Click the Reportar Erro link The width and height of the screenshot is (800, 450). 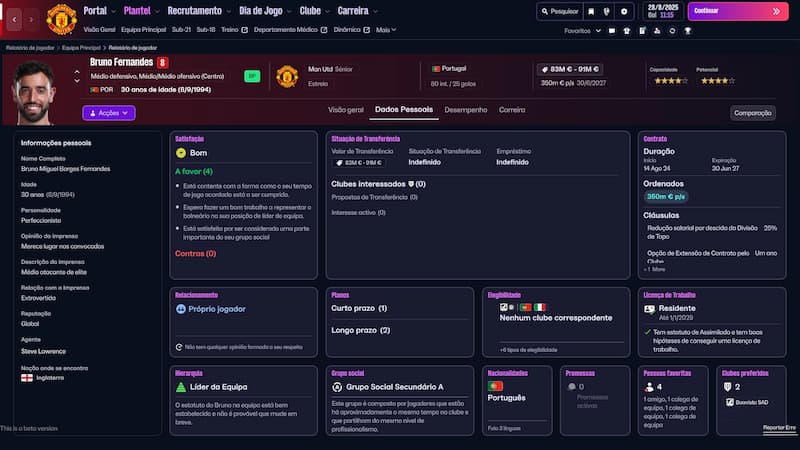coord(779,428)
